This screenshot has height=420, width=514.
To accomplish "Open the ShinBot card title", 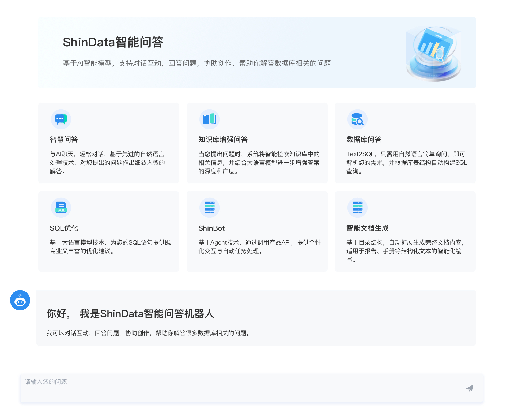I will coord(211,228).
